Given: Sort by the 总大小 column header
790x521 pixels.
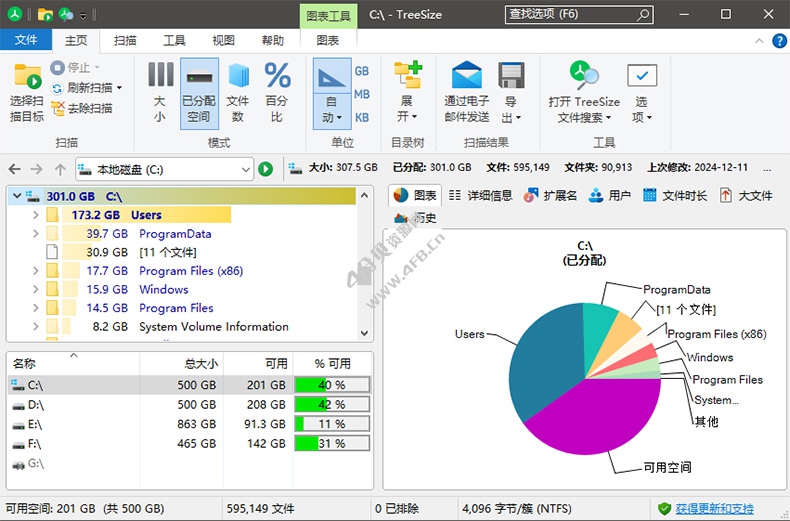Looking at the screenshot, I should click(201, 363).
